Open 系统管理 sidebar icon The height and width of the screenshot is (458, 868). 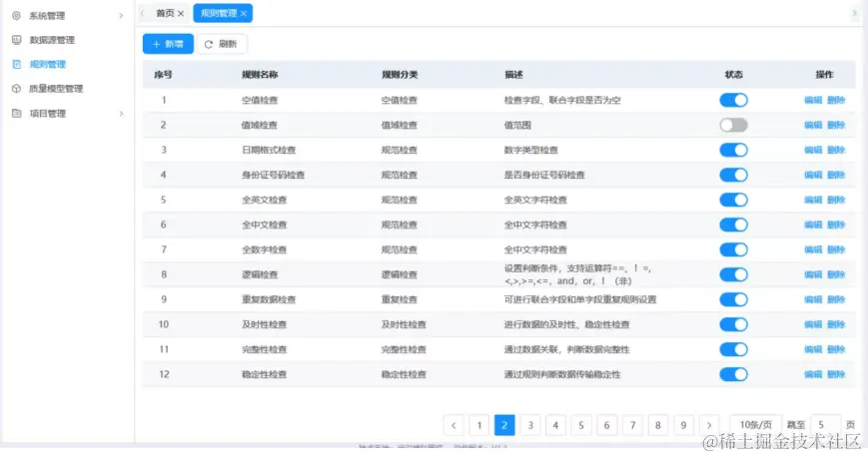click(x=17, y=16)
